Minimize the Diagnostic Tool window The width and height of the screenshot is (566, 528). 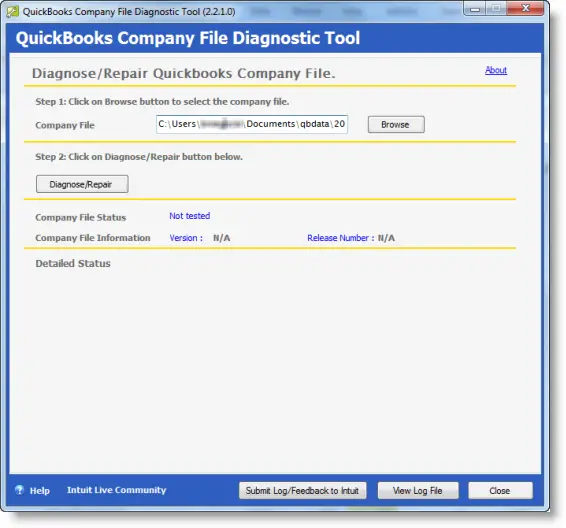coord(475,9)
